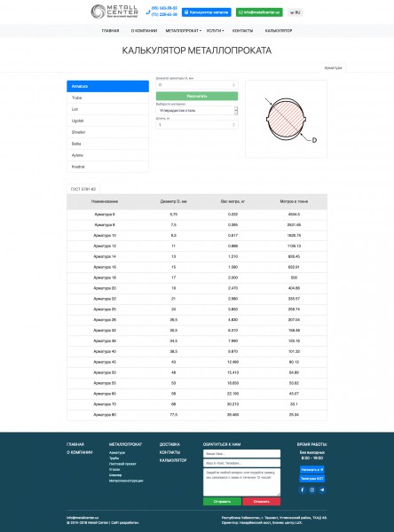This screenshot has height=532, width=394.
Task: Click the green Рассчитать button
Action: 197,96
